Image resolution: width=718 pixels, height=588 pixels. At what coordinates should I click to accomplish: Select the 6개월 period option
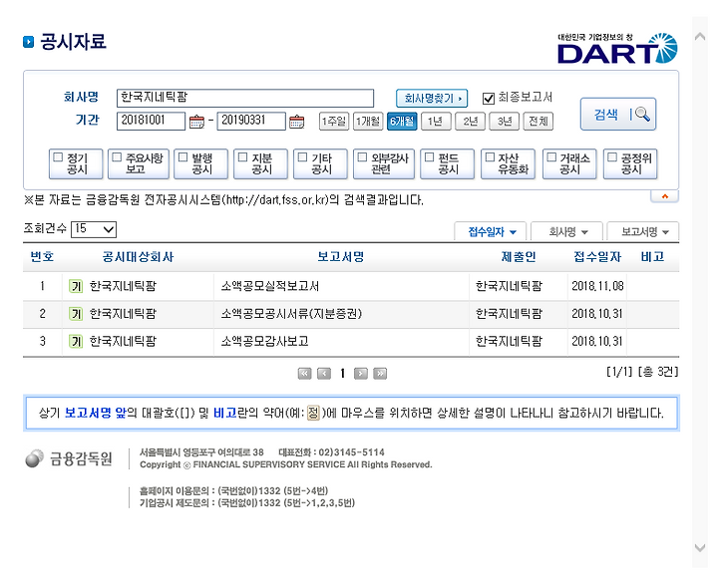(x=402, y=122)
